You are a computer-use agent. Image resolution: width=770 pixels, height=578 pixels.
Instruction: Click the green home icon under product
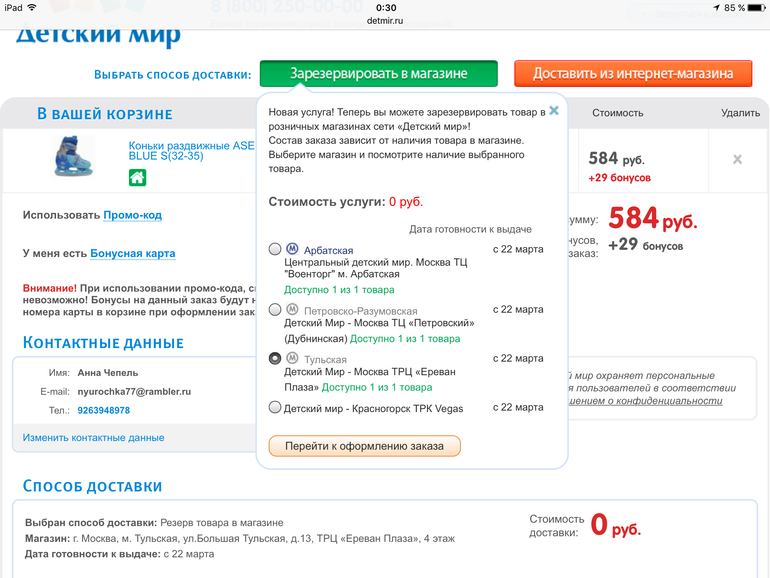(x=137, y=177)
